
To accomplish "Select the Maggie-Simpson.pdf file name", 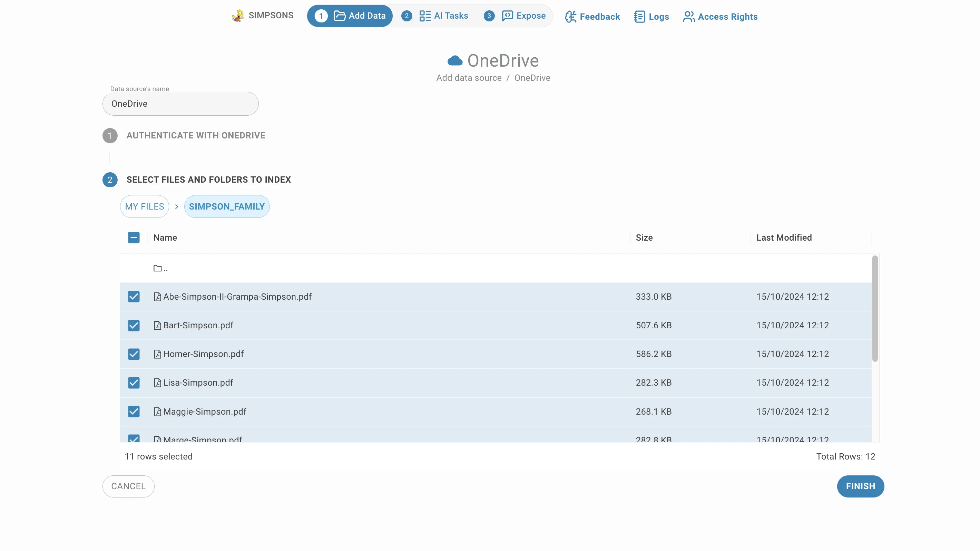I will [205, 412].
